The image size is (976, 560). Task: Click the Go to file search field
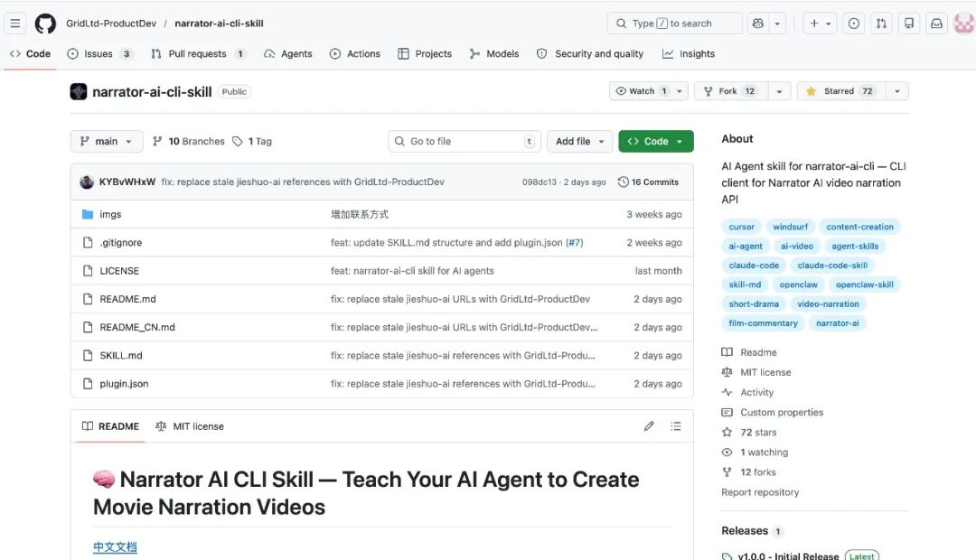click(x=465, y=141)
